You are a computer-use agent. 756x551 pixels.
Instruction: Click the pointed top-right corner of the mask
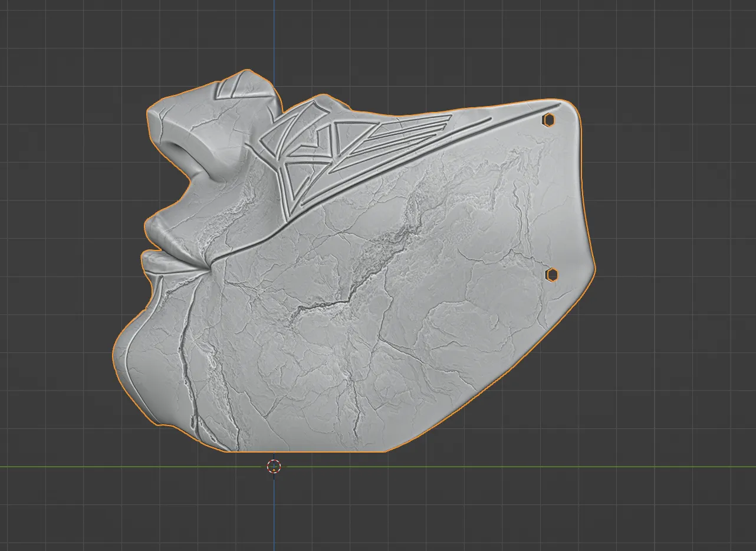tap(571, 104)
